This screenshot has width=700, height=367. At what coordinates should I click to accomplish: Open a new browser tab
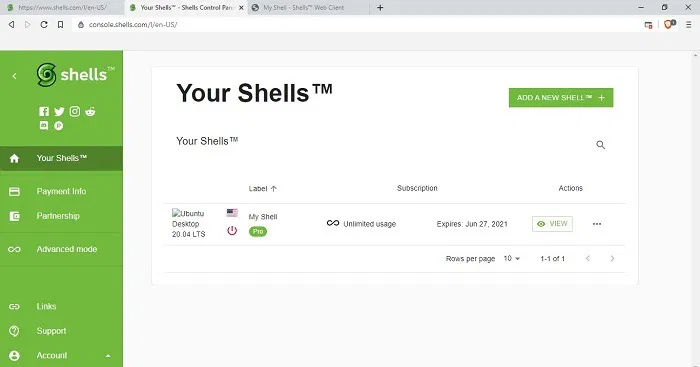point(380,8)
